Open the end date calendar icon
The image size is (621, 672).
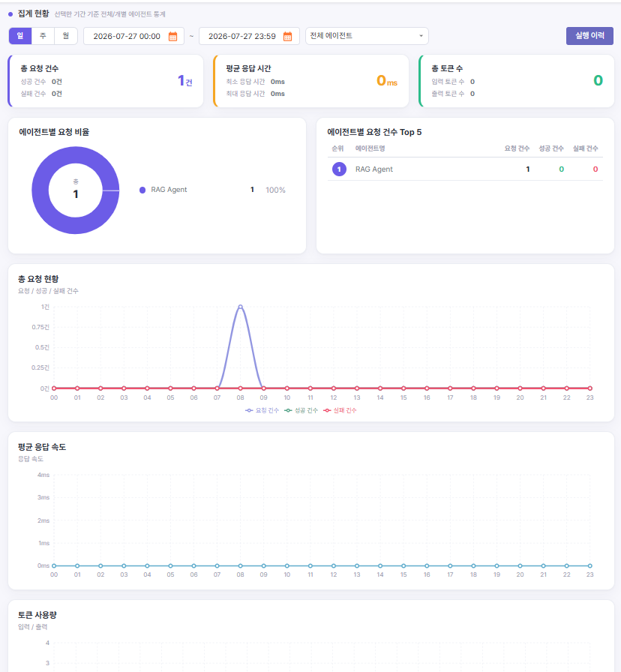287,37
